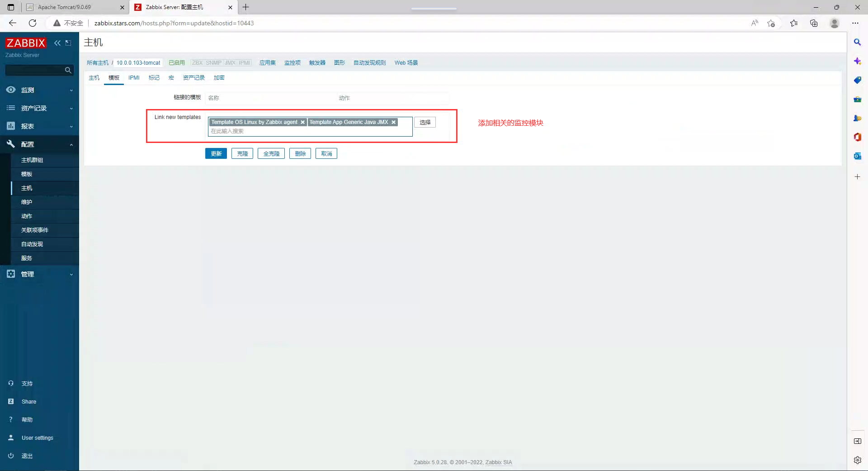Click the 取消 cancel button
The image size is (868, 471).
click(x=326, y=154)
